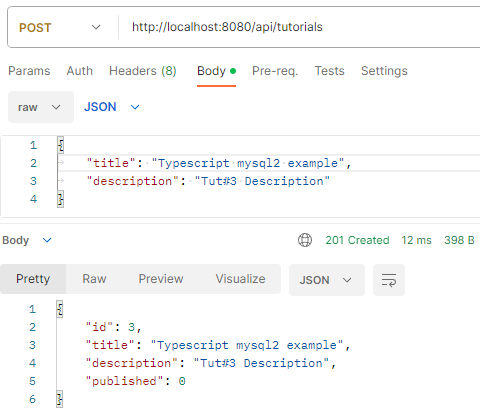Switch response view to Raw
The image size is (480, 420).
click(94, 279)
